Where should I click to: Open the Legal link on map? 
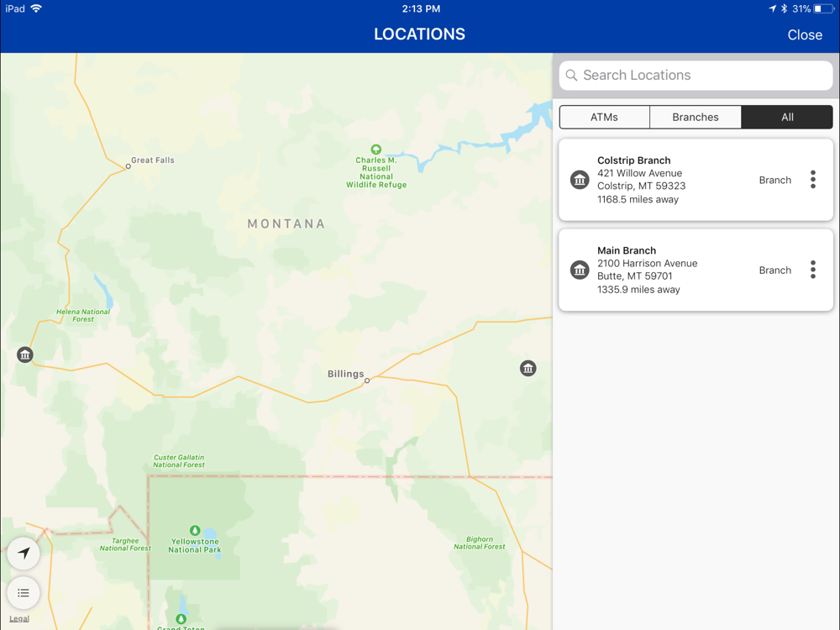(19, 619)
